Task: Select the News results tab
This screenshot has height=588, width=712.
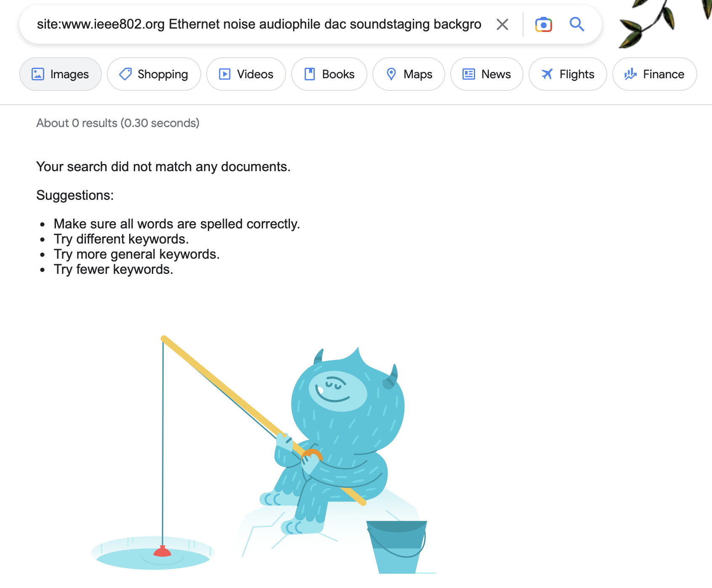Action: [x=487, y=74]
